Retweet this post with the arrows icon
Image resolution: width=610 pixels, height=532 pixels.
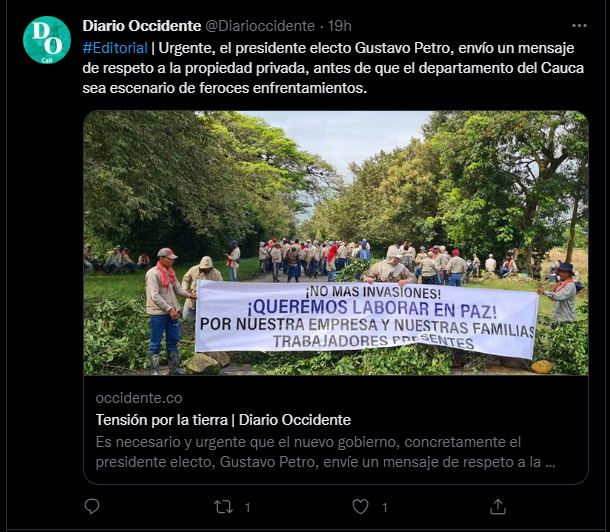coord(224,507)
